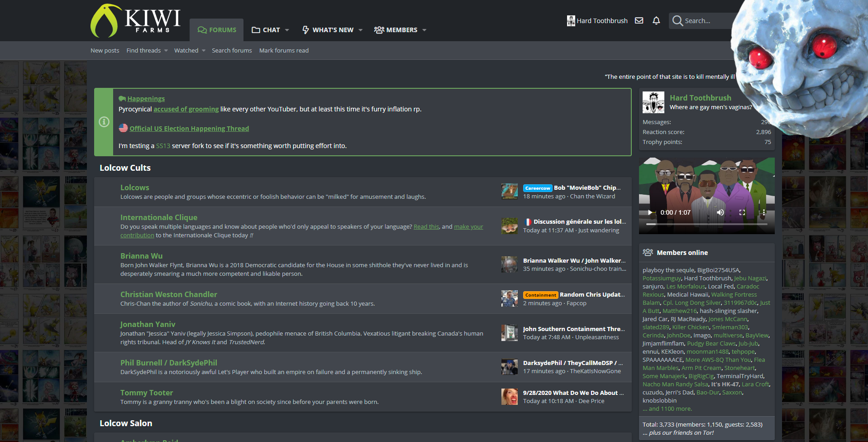
Task: Expand the What's New dropdown arrow
Action: tap(361, 30)
